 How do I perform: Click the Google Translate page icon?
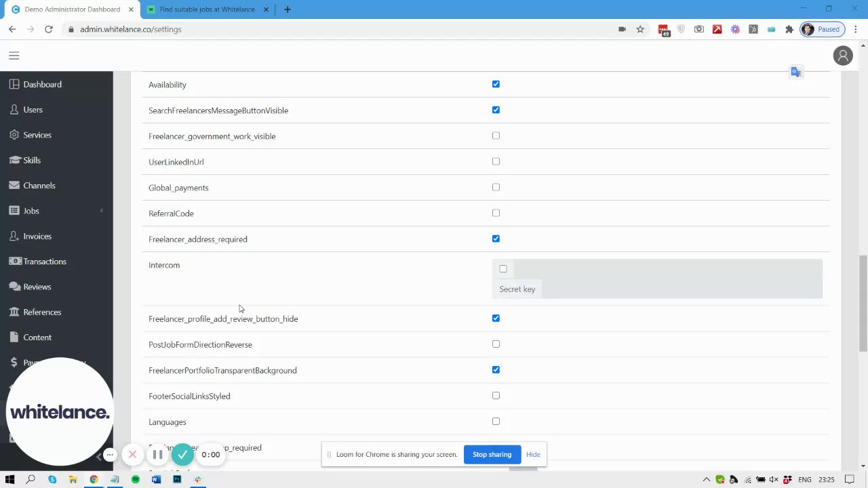[796, 72]
